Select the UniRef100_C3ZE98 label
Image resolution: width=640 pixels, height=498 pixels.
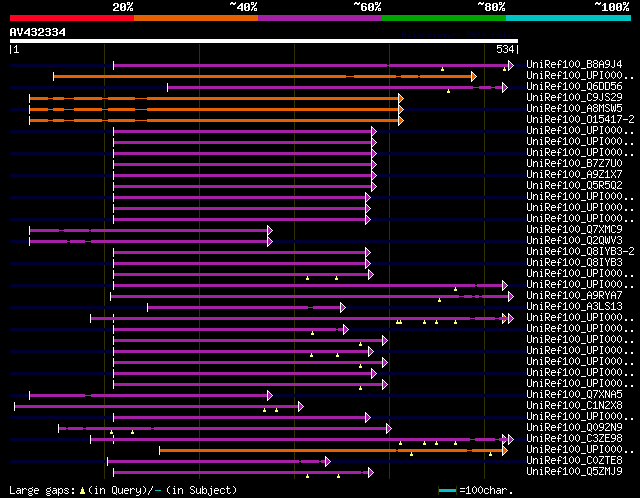[x=574, y=439]
